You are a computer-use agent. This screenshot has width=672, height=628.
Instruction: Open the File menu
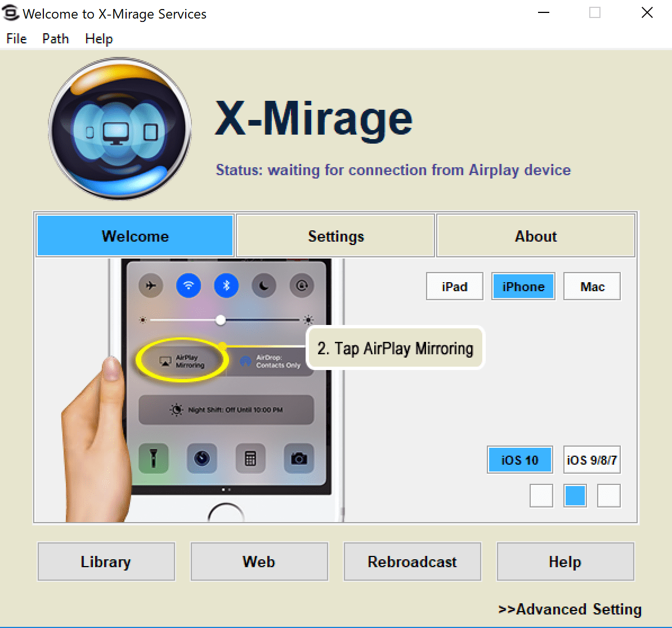(x=17, y=39)
